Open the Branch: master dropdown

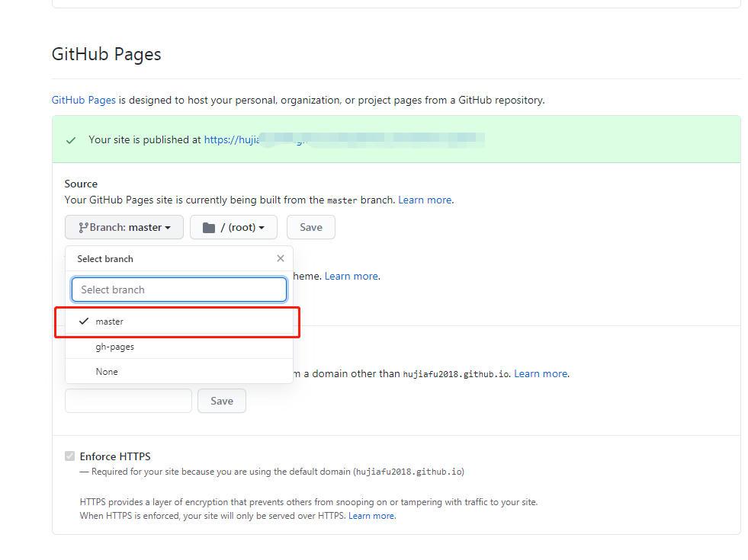point(124,227)
